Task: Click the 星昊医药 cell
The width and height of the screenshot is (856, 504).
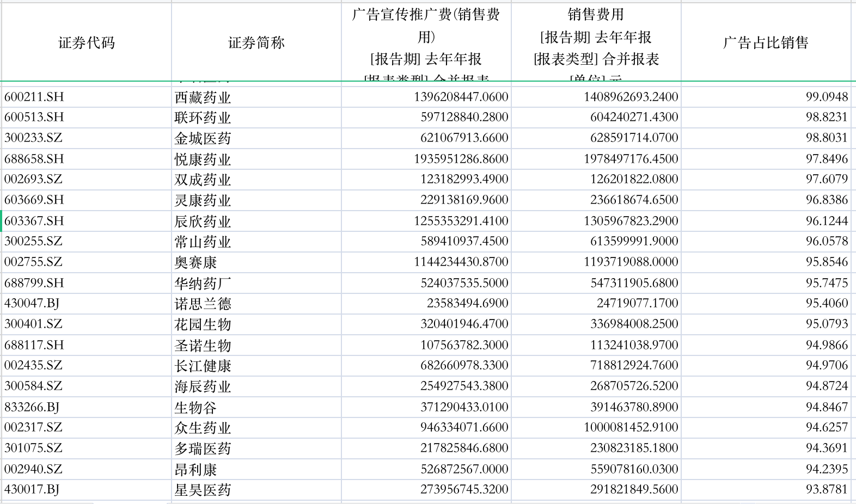Action: point(256,489)
